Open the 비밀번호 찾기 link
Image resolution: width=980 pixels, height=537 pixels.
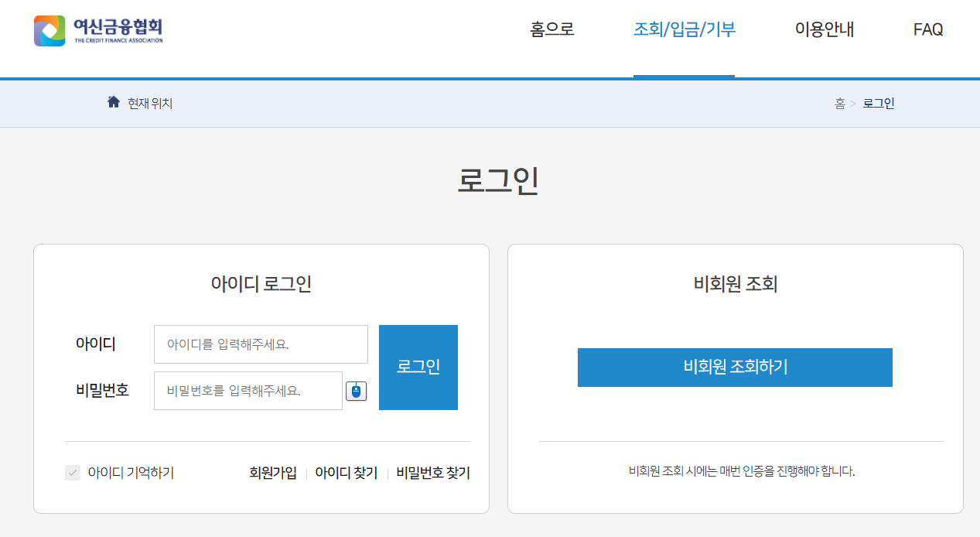click(433, 473)
